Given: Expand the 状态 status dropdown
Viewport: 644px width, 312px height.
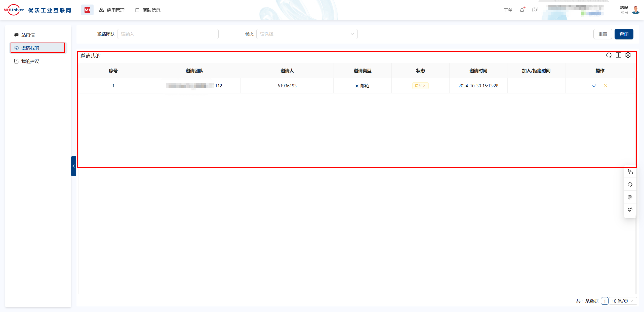Looking at the screenshot, I should tap(307, 34).
